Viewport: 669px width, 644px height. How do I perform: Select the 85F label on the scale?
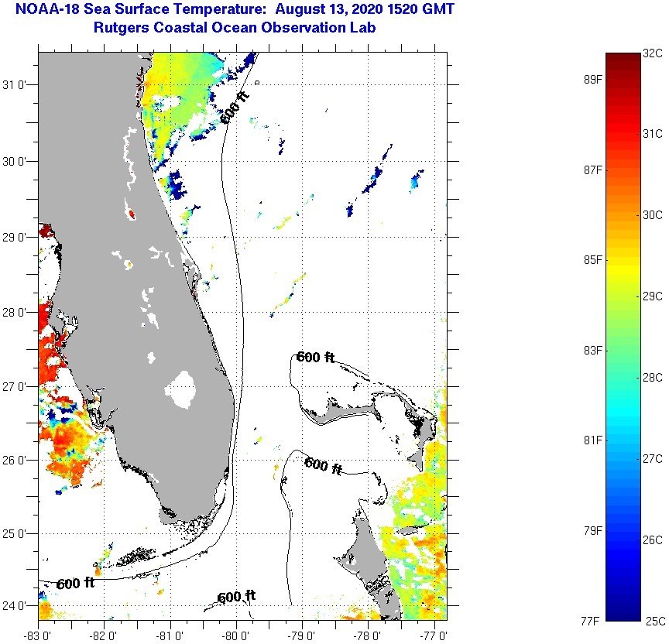pyautogui.click(x=593, y=260)
